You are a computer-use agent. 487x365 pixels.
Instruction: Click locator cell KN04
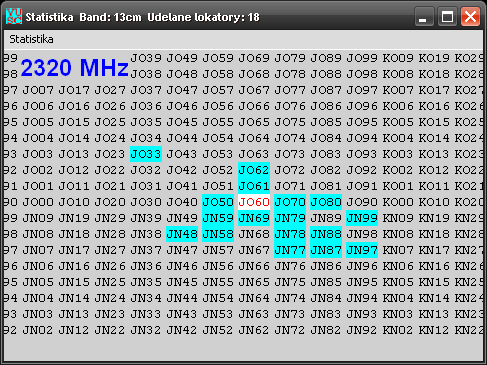(398, 298)
